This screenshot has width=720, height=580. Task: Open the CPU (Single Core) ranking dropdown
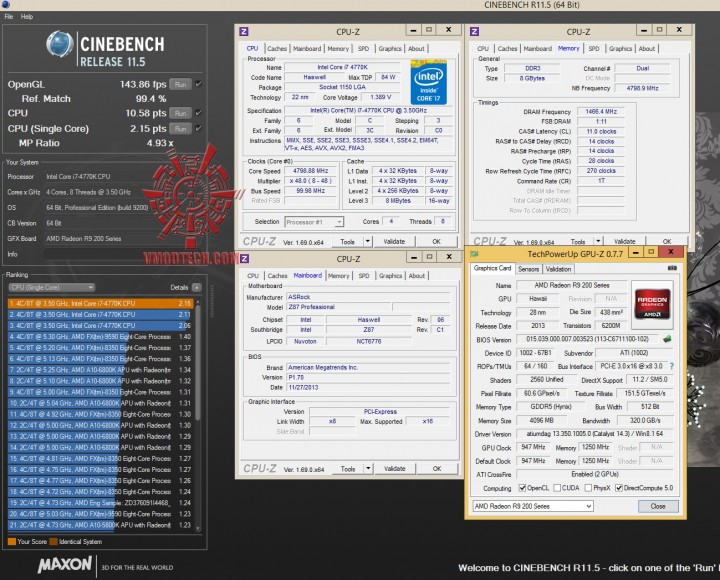tap(51, 287)
